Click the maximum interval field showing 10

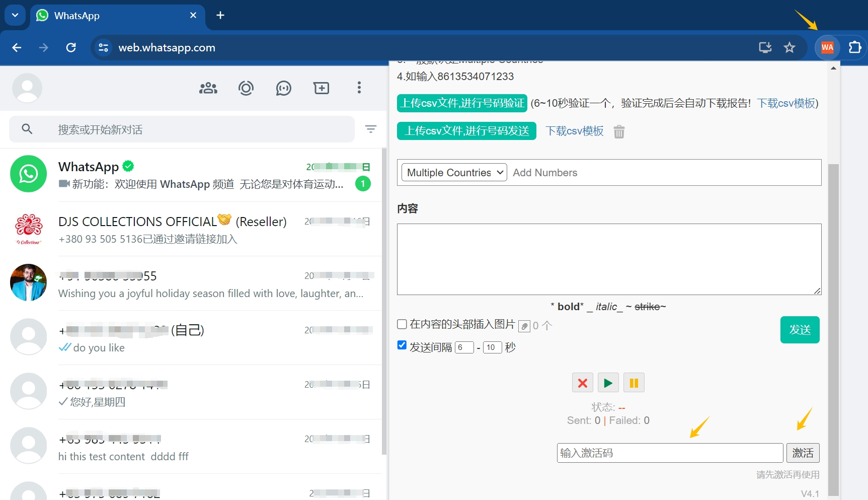(x=492, y=347)
